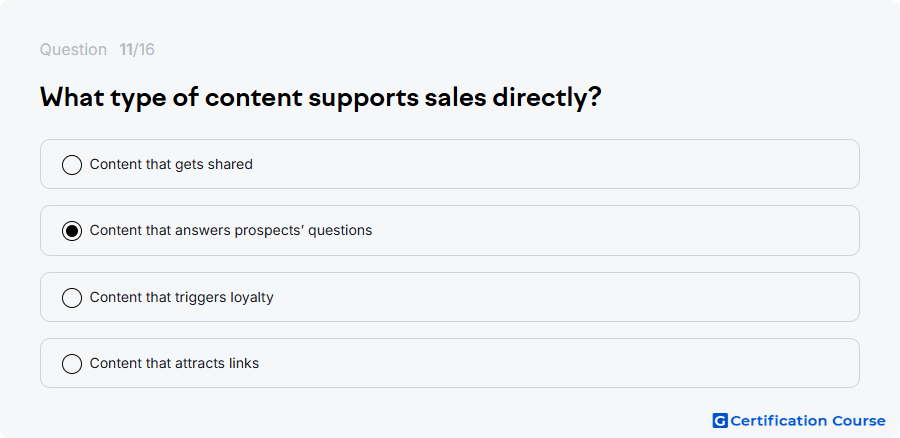Open the Certification Course link

(799, 421)
